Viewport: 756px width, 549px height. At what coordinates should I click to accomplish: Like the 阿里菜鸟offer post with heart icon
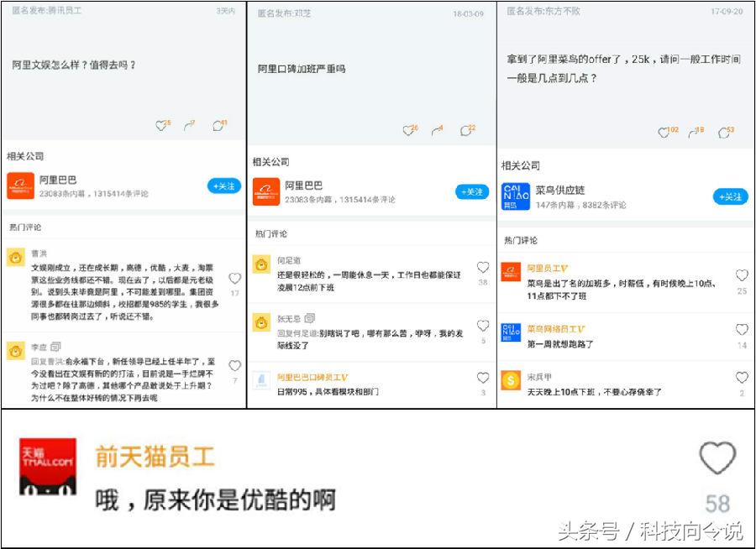[664, 132]
